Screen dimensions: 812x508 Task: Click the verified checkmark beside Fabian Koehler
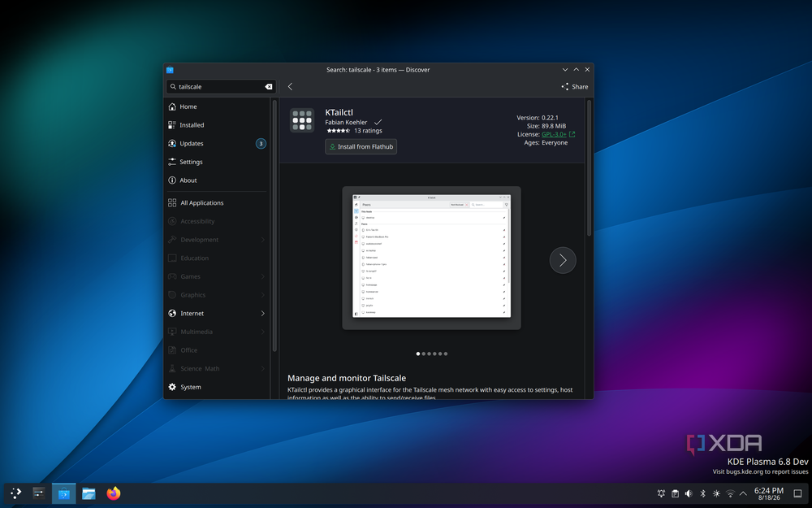pos(378,123)
